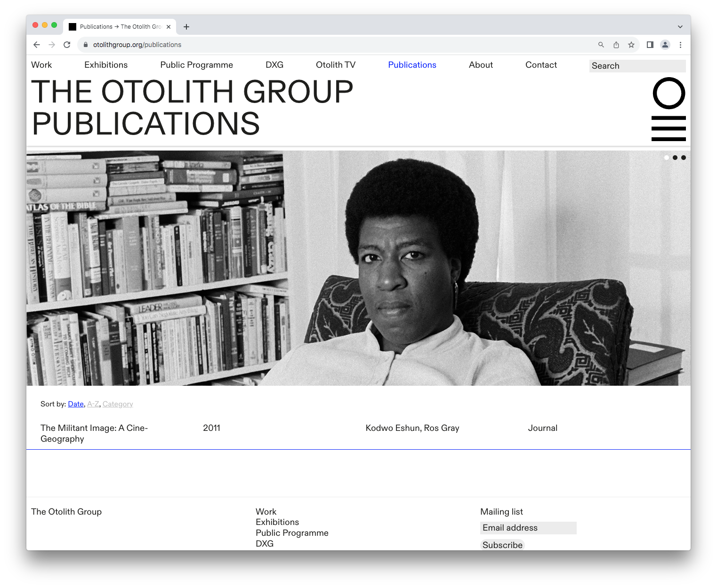Expand the tab search chevron
The image size is (717, 588).
pyautogui.click(x=680, y=27)
